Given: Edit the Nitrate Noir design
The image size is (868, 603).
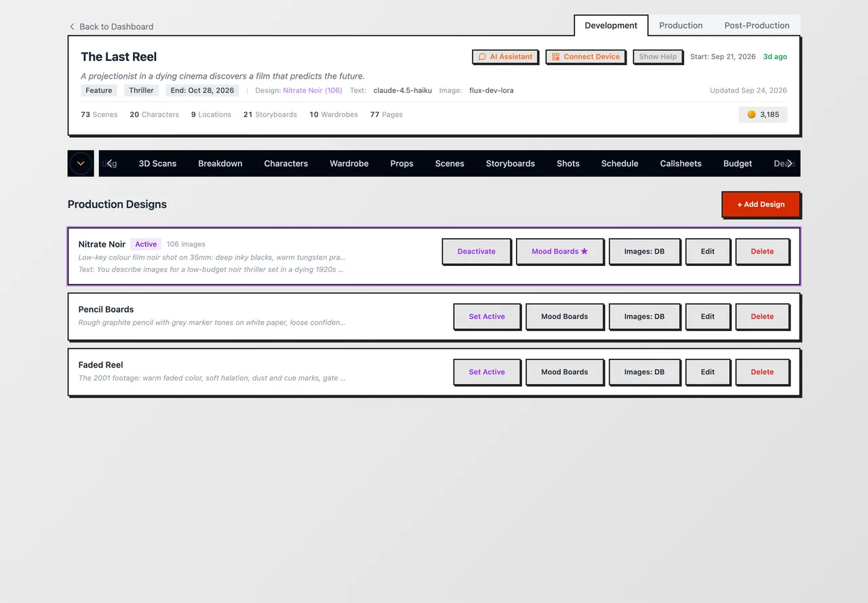Looking at the screenshot, I should pos(708,252).
